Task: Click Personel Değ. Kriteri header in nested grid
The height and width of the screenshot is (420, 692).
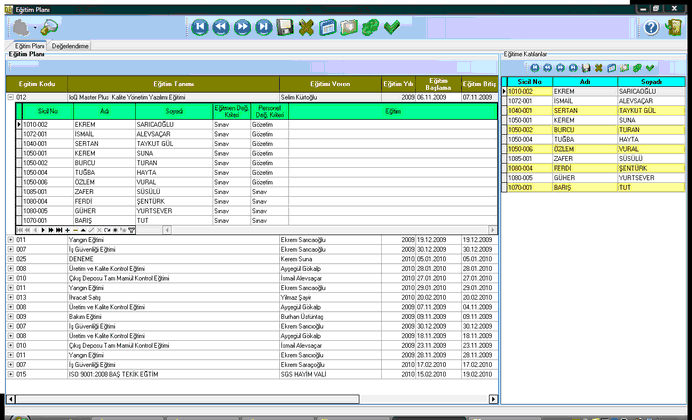Action: (x=270, y=111)
